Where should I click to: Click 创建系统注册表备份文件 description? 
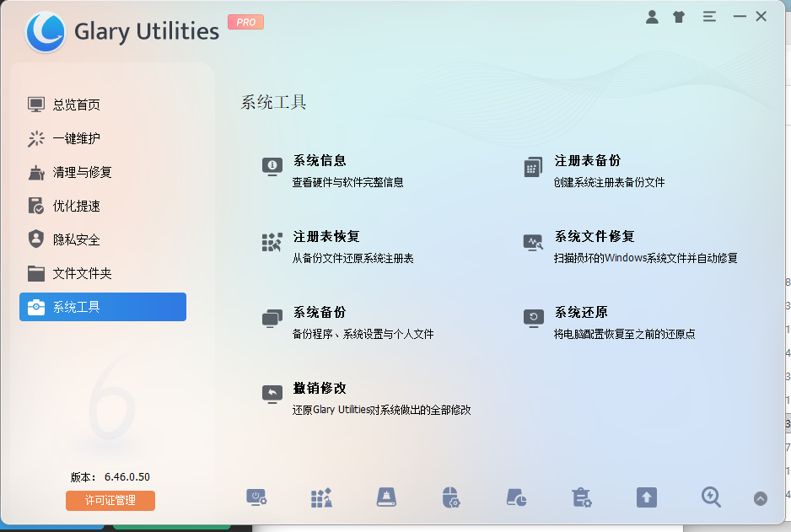609,183
